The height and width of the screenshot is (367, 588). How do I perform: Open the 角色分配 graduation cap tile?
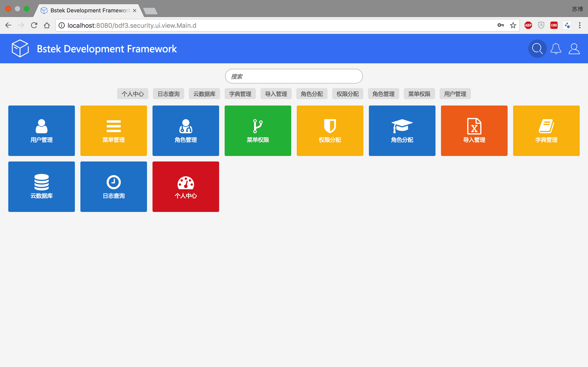[x=402, y=131]
